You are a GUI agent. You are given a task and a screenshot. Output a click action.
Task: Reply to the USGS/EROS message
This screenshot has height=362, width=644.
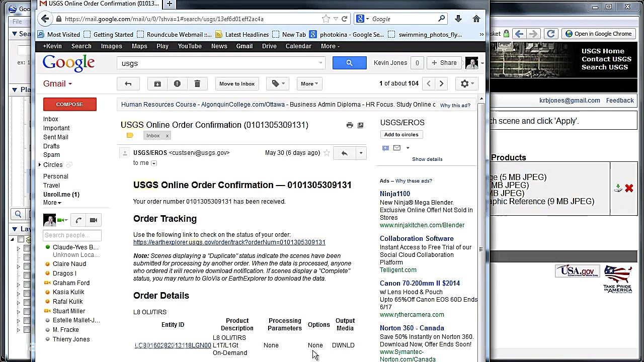tap(344, 153)
